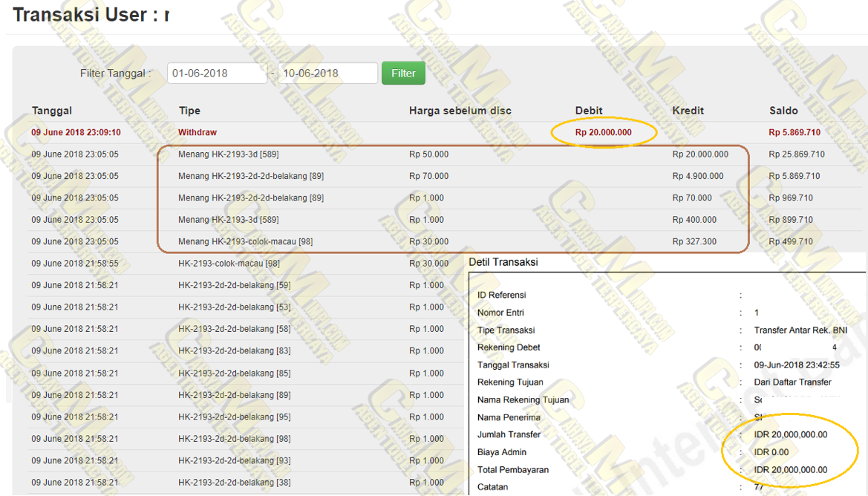This screenshot has width=868, height=496.
Task: Click the HK-2193-2d-2d-belakang [59] entry
Action: pos(234,285)
